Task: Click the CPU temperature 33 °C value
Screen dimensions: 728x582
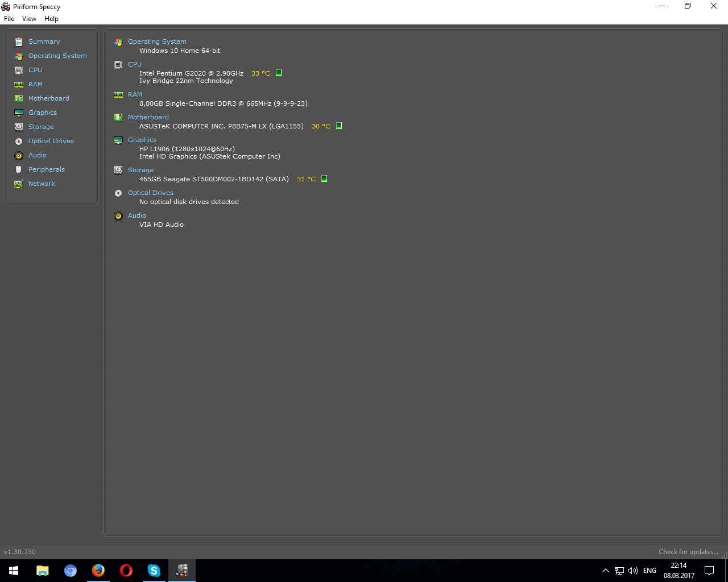Action: [x=261, y=73]
